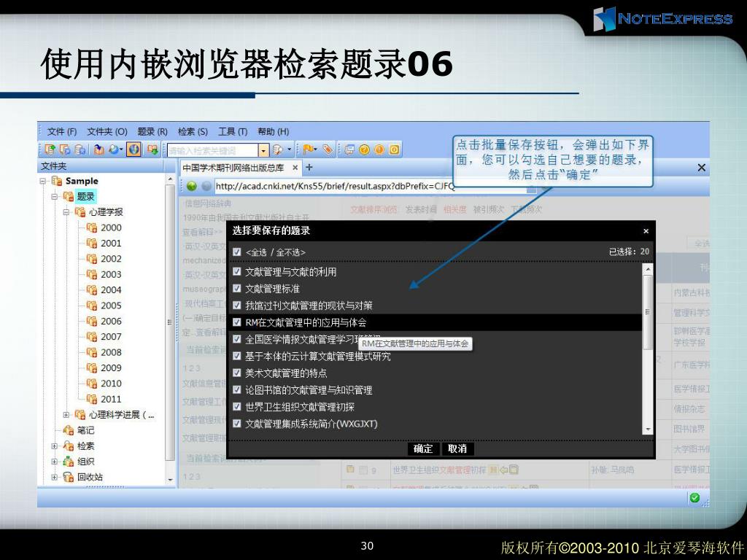Screen dimensions: 747x560
Task: Open the 工具 (T) menu
Action: [x=233, y=131]
